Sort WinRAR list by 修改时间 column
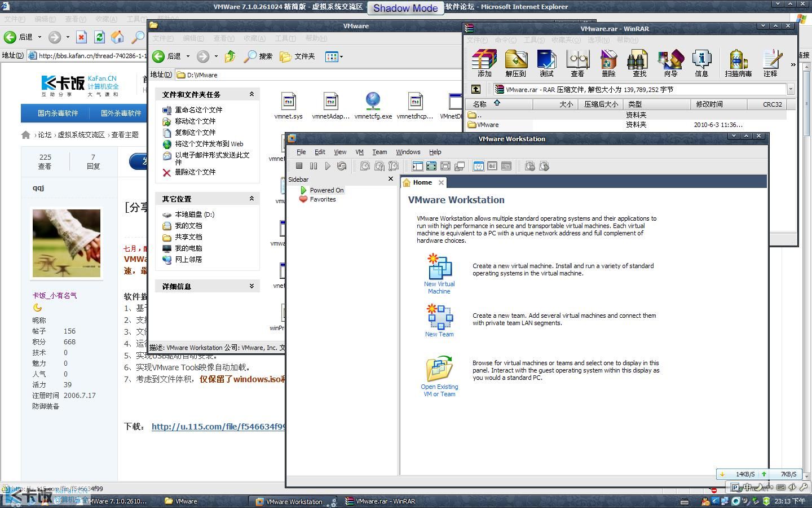Image resolution: width=812 pixels, height=508 pixels. pos(718,104)
